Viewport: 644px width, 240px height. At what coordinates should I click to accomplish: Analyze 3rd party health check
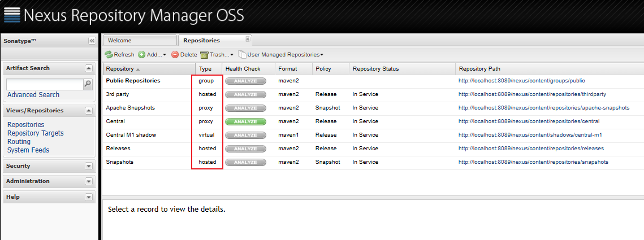(245, 95)
